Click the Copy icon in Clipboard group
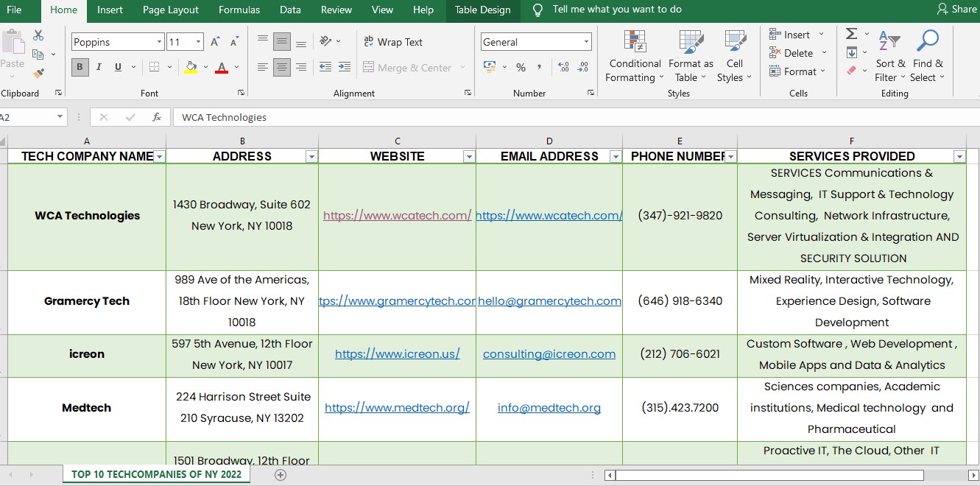This screenshot has width=980, height=486. pos(38,54)
